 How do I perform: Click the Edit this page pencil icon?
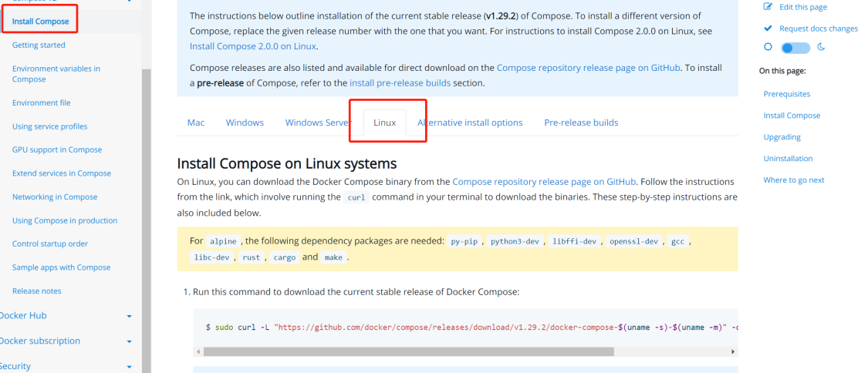pos(768,7)
